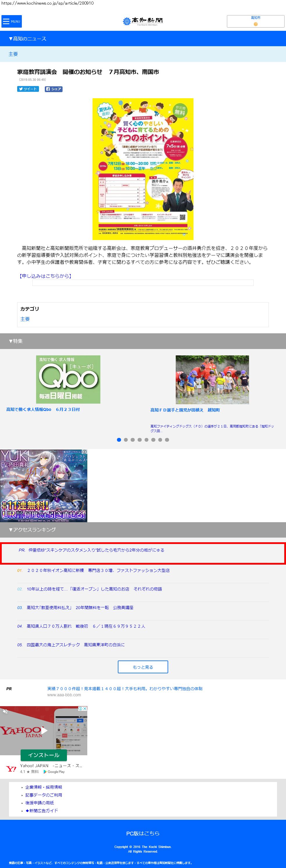Image resolution: width=286 pixels, height=868 pixels.
Task: Open the yellow lecture flyer image
Action: 143,169
